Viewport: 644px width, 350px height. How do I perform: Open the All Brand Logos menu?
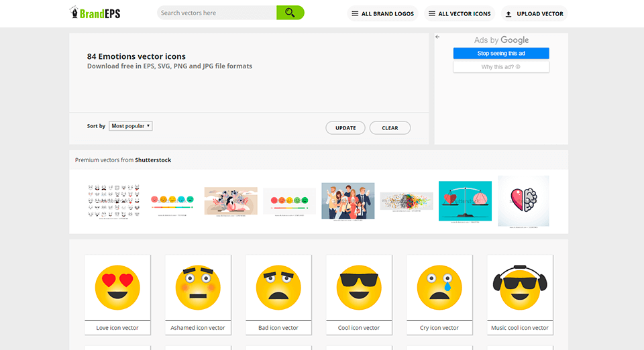[382, 13]
